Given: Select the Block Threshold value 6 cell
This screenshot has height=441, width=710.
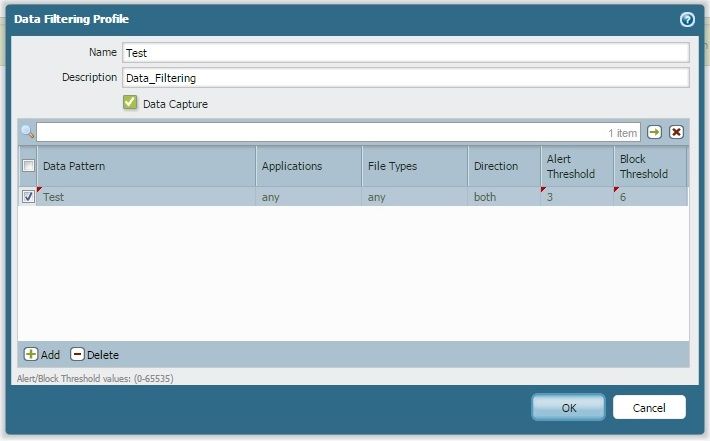Looking at the screenshot, I should click(x=650, y=198).
